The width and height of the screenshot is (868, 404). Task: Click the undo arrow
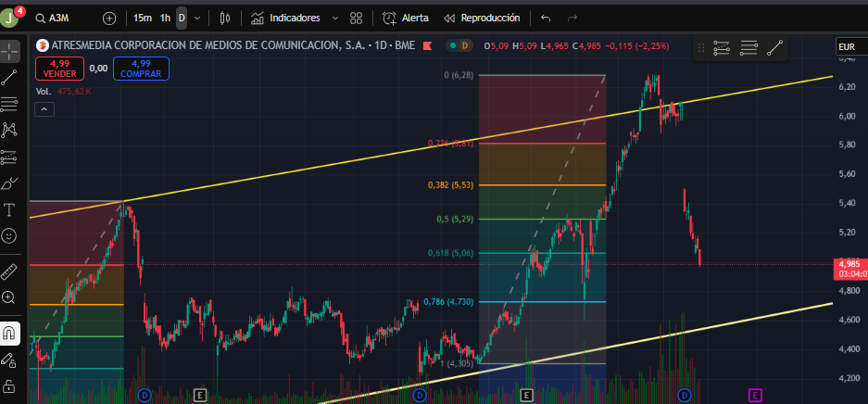(546, 19)
